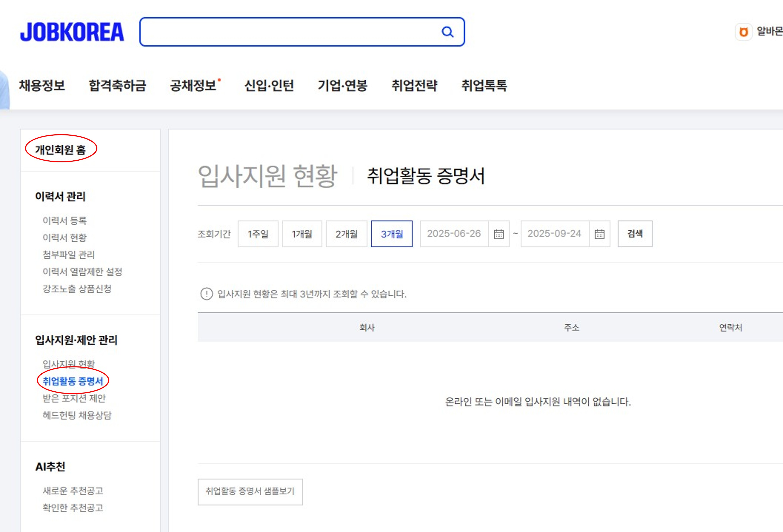Open 이력서 등록 sidebar link
Screen dimensions: 783x532
65,220
